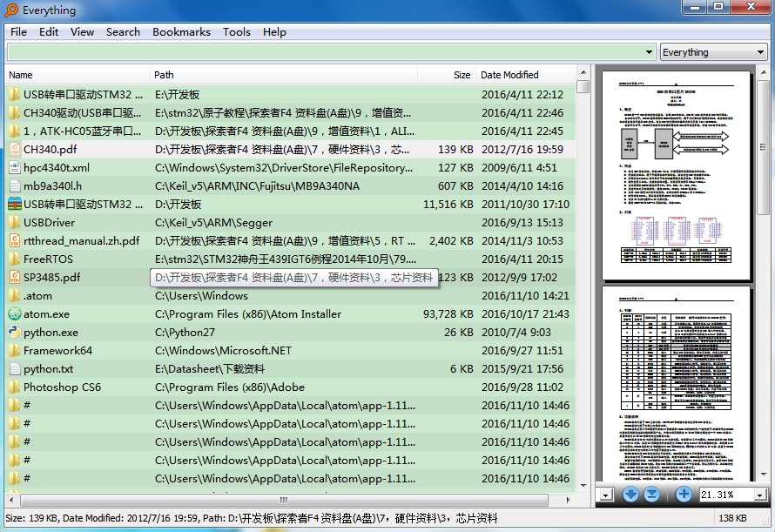Click the 93,728 KB size value
This screenshot has width=775, height=532.
[x=448, y=314]
